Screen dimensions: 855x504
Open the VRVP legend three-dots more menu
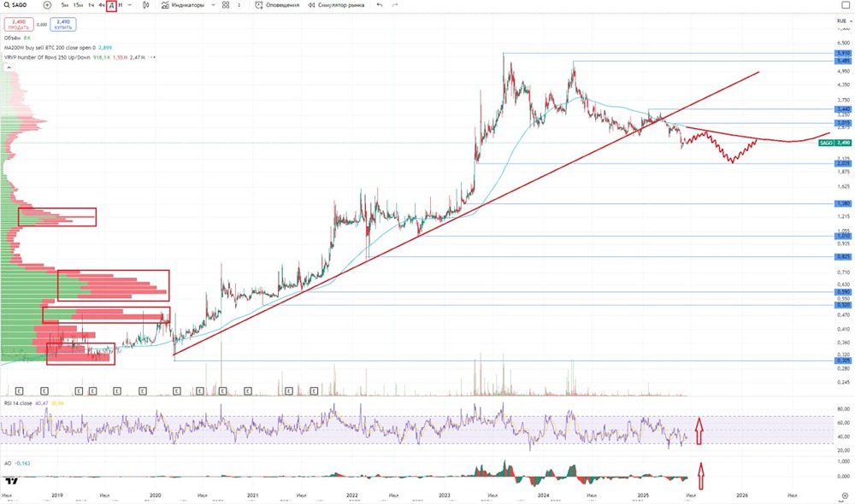[153, 57]
